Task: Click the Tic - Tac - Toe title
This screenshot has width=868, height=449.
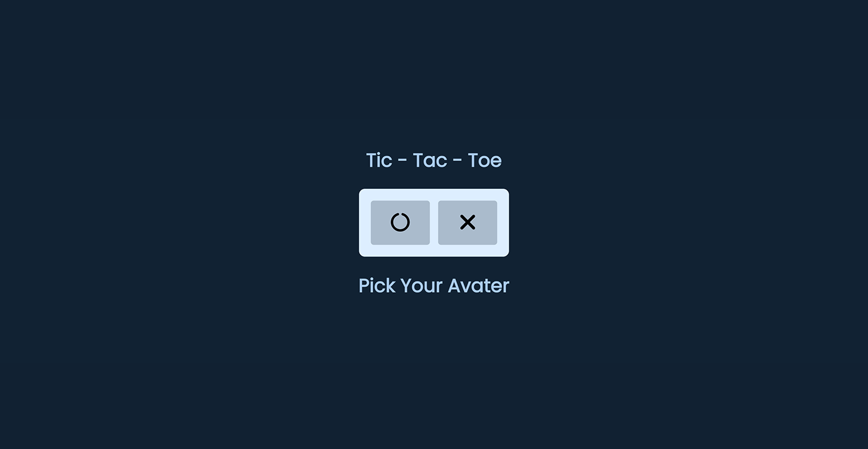Action: click(x=434, y=160)
